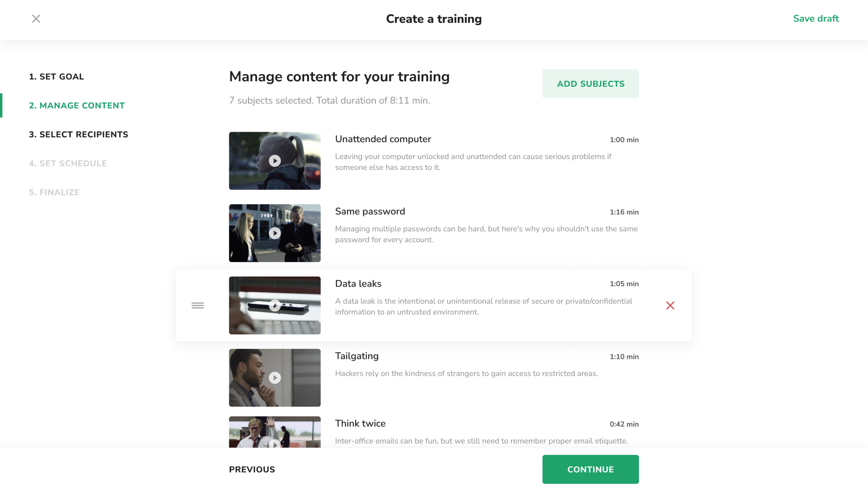The height and width of the screenshot is (488, 868).
Task: Select the Unattended computer title
Action: click(x=383, y=139)
